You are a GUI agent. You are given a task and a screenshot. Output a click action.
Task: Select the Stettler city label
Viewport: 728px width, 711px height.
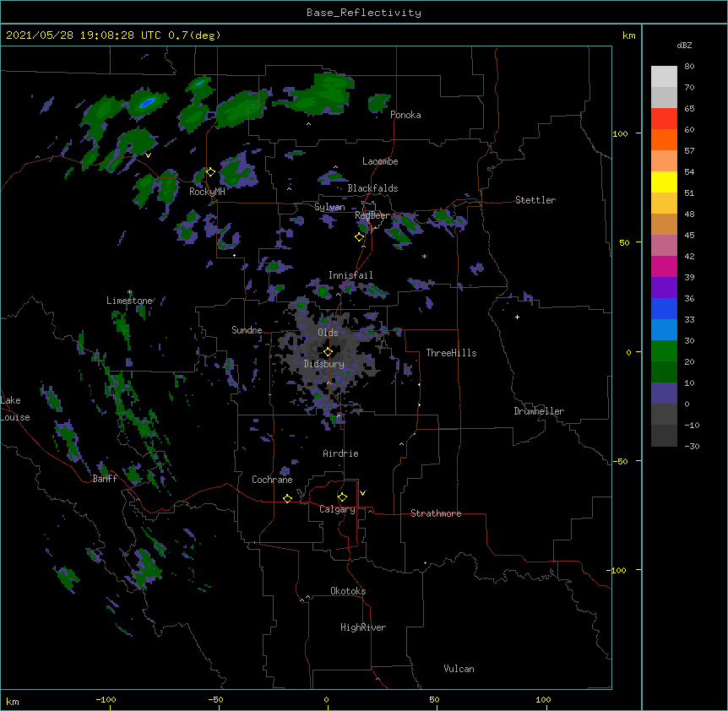point(535,200)
